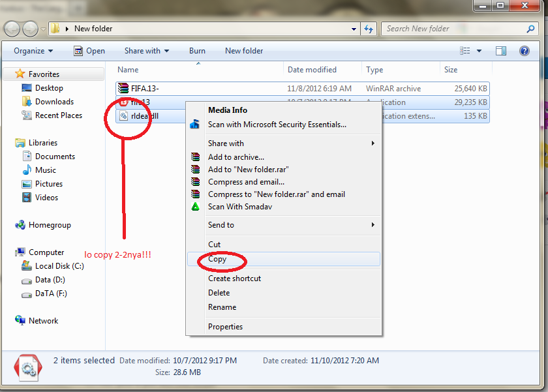Choose Scan with Microsoft Security Essentials
The image size is (548, 392).
(283, 125)
